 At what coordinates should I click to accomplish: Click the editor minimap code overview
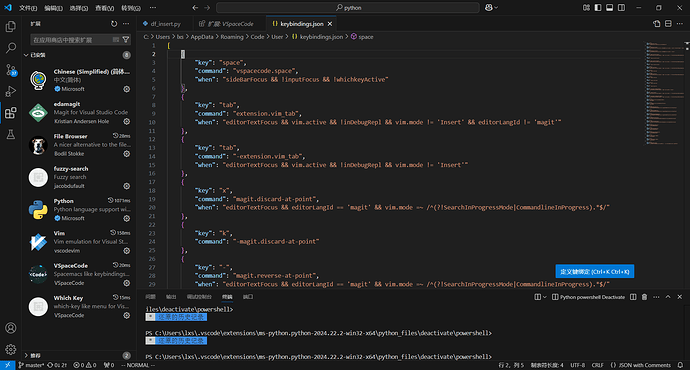pos(664,93)
